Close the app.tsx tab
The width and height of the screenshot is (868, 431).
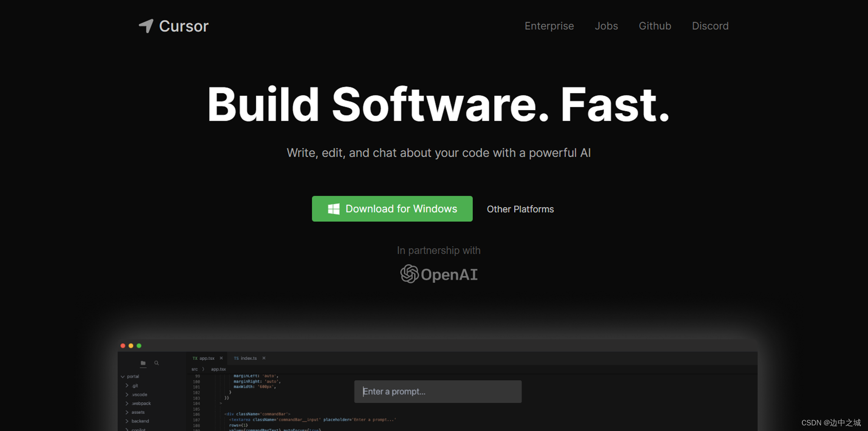pyautogui.click(x=221, y=358)
